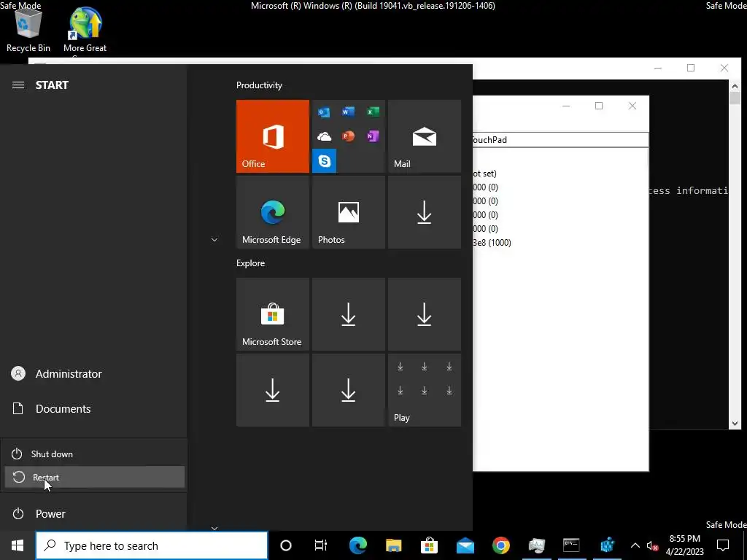Image resolution: width=747 pixels, height=560 pixels.
Task: Open Microsoft Store from the taskbar
Action: pos(429,545)
